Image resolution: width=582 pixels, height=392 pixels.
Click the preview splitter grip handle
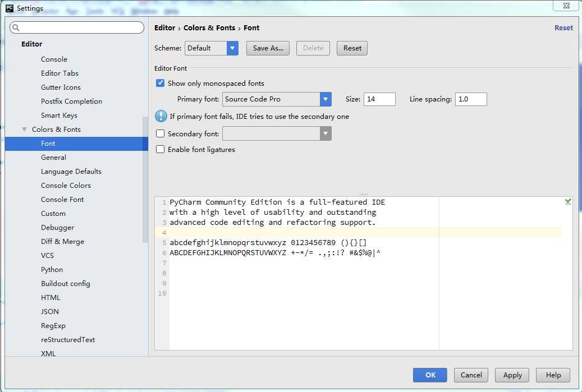(364, 195)
